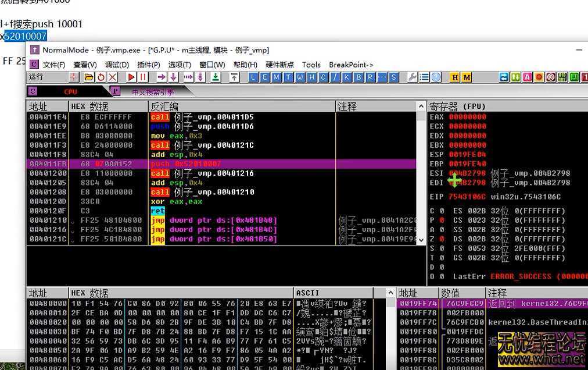Click the disassembly scrollbar up arrow
This screenshot has height=370, width=588.
pyautogui.click(x=422, y=106)
